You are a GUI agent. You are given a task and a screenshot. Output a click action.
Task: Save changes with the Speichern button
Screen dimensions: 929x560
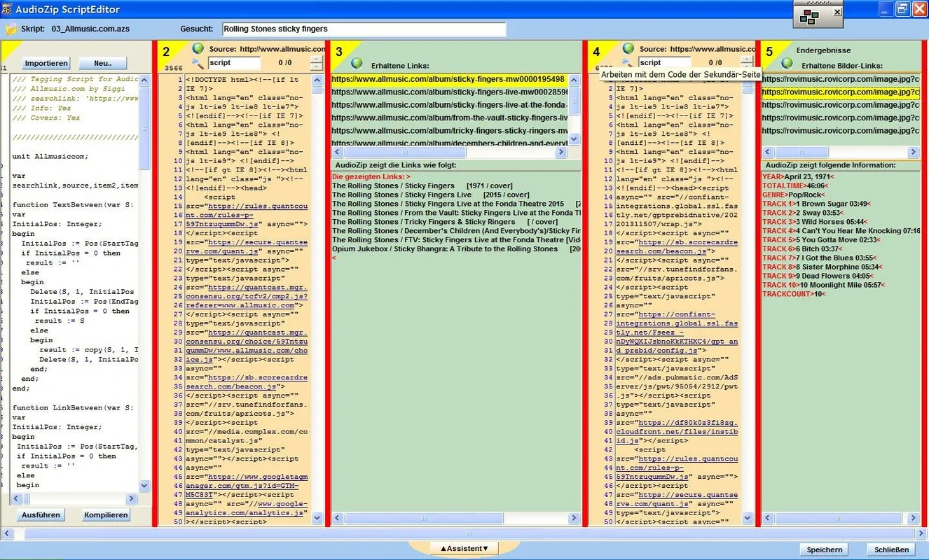[825, 549]
